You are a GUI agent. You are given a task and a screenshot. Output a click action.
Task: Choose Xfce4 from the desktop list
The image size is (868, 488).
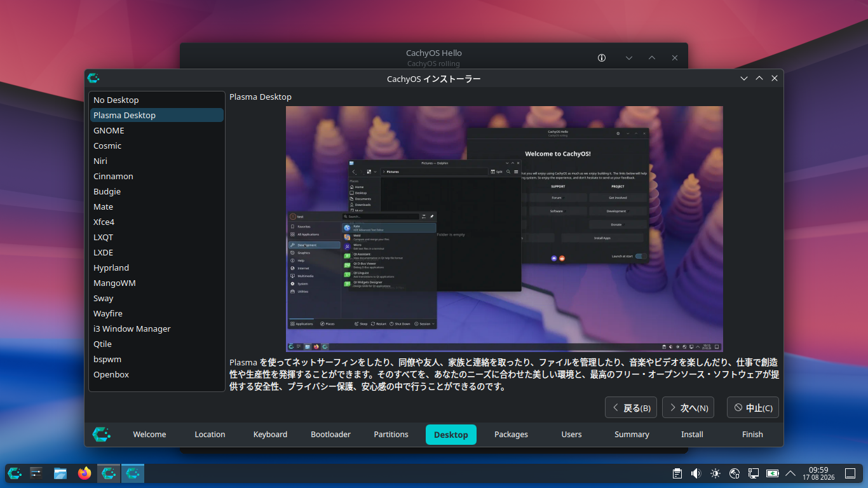[x=156, y=222]
